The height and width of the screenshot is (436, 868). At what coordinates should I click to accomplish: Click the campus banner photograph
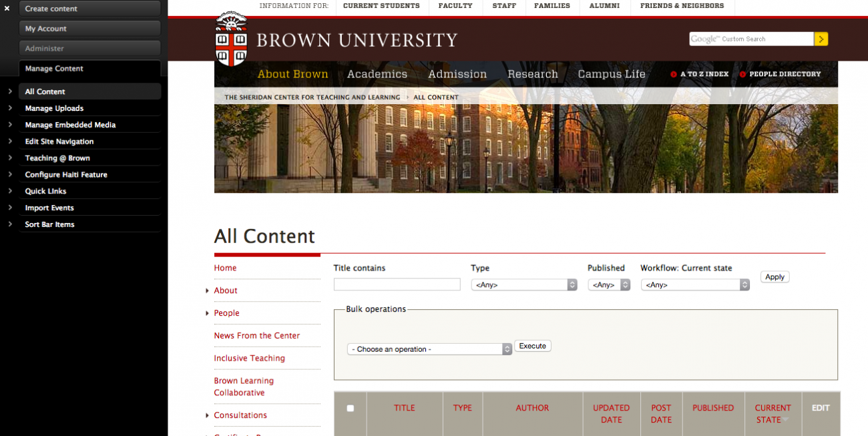[526, 148]
